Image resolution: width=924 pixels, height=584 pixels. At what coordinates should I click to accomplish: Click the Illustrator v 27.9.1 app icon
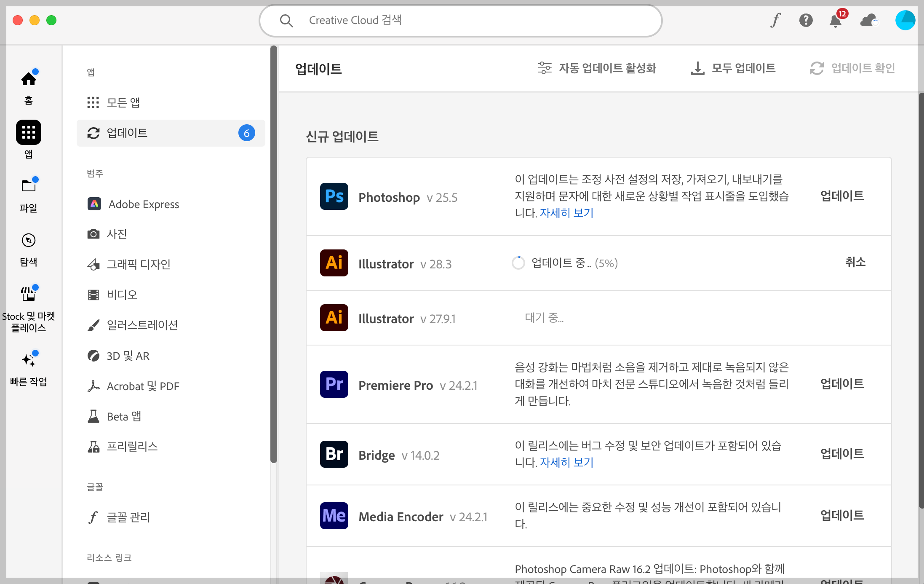pos(334,318)
